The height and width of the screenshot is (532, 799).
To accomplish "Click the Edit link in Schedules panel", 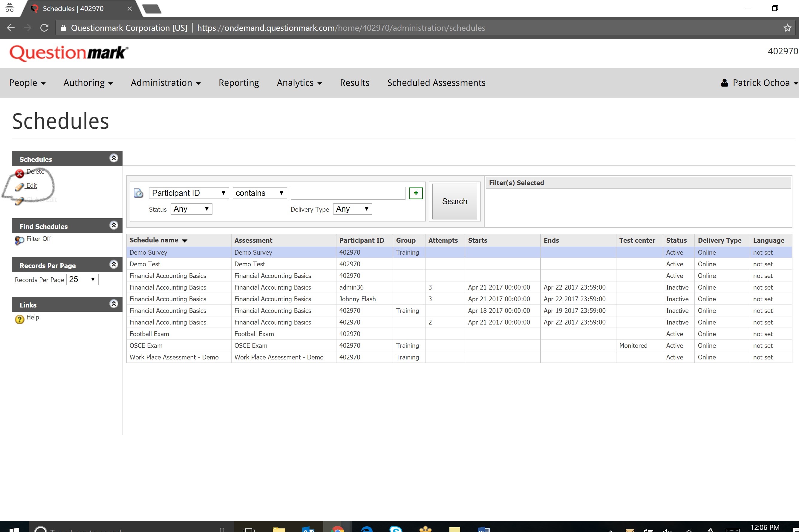I will (x=32, y=186).
